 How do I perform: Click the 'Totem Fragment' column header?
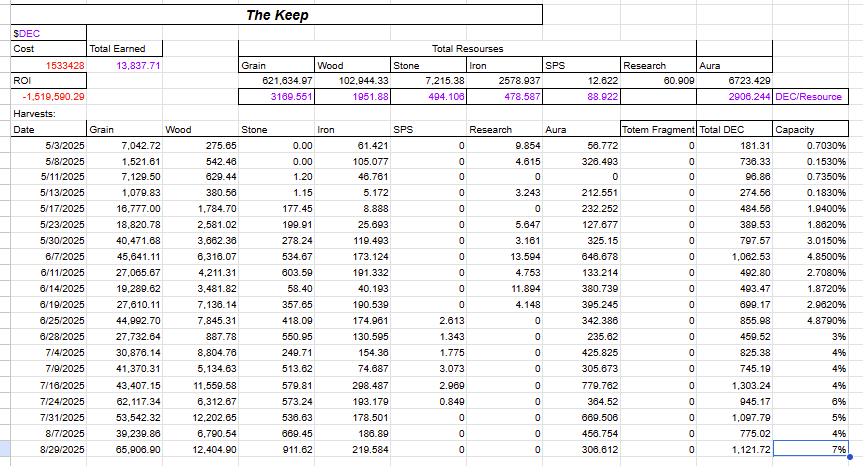(657, 129)
